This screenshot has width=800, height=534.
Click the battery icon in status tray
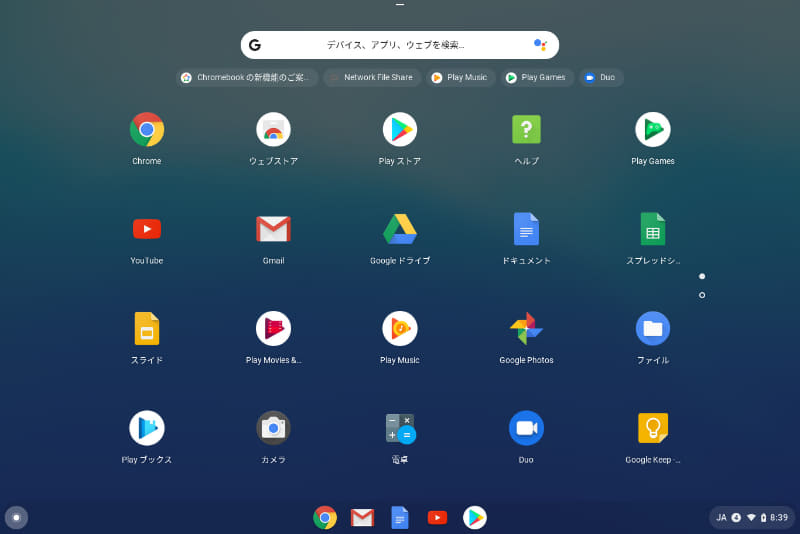[x=763, y=518]
